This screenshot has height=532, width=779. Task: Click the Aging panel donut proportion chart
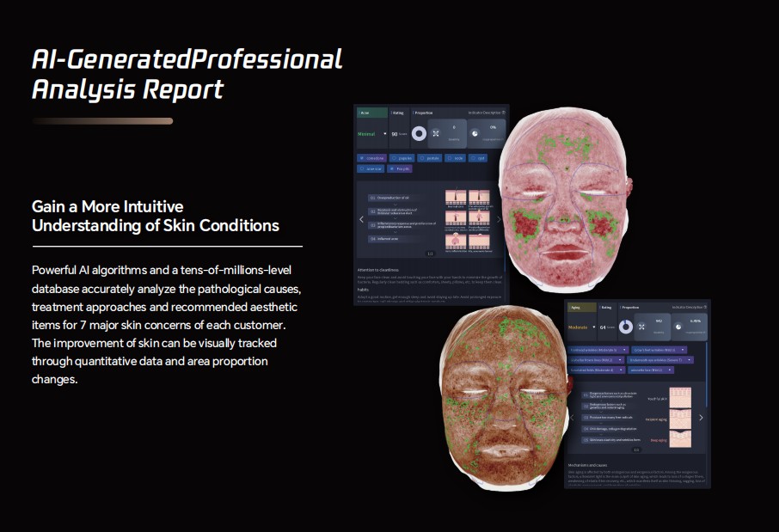pyautogui.click(x=625, y=327)
